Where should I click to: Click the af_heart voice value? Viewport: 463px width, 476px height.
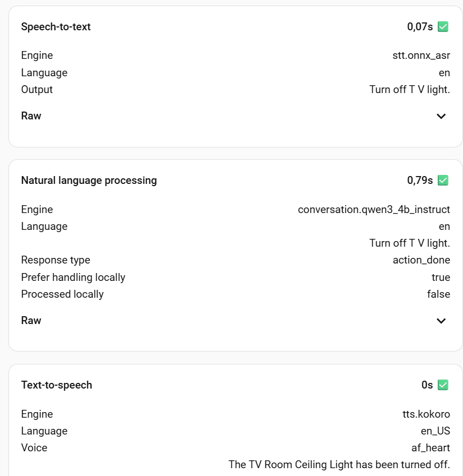pos(430,447)
